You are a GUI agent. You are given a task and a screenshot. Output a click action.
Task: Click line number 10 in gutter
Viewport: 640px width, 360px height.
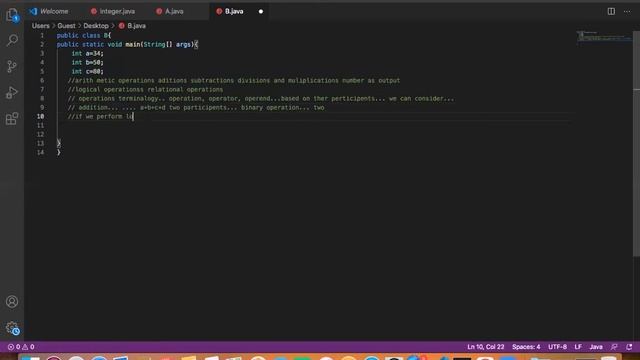tap(40, 116)
